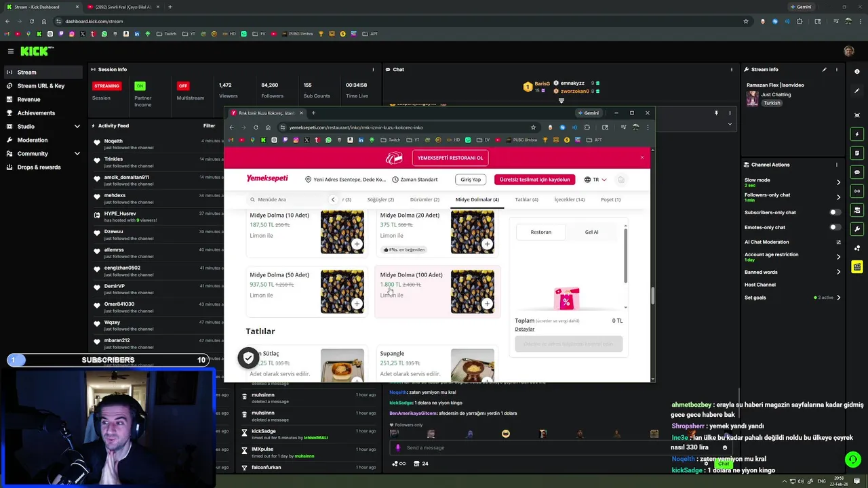Expand the Community sidebar section
This screenshot has width=868, height=488.
point(77,154)
